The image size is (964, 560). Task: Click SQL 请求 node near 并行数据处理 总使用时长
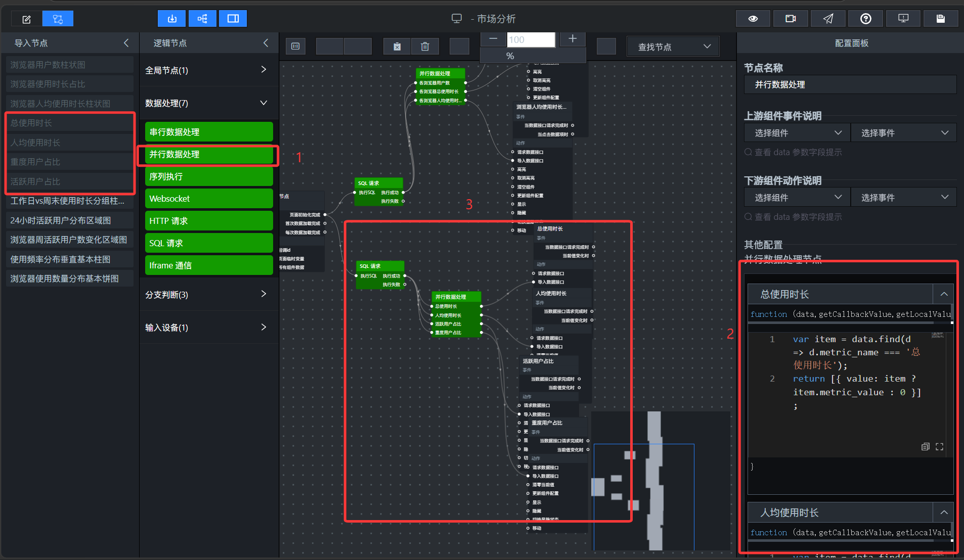(x=380, y=275)
